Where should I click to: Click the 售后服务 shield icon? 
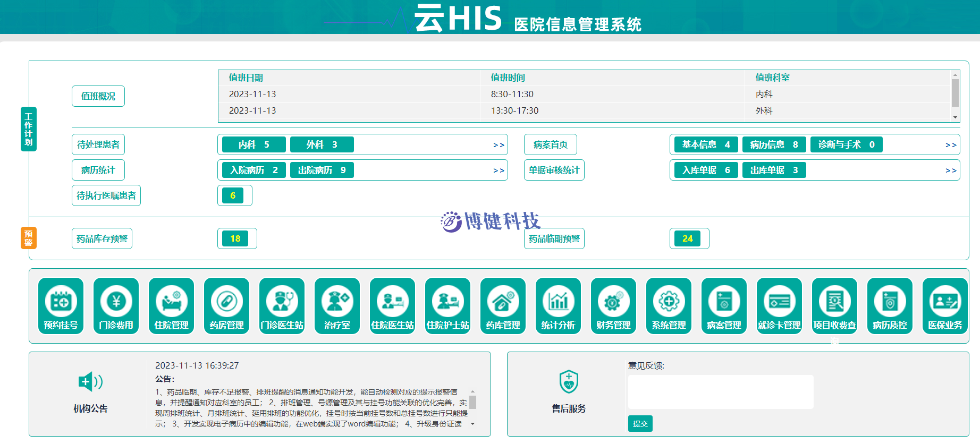pyautogui.click(x=569, y=381)
